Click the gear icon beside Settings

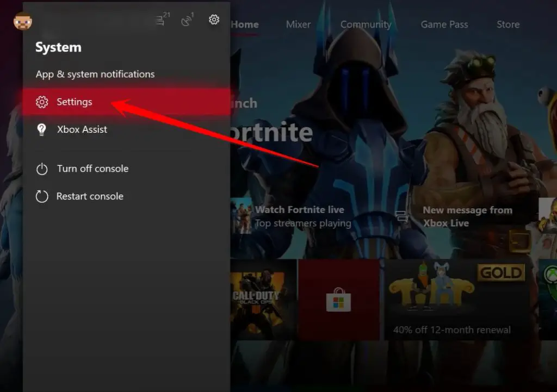pos(42,102)
